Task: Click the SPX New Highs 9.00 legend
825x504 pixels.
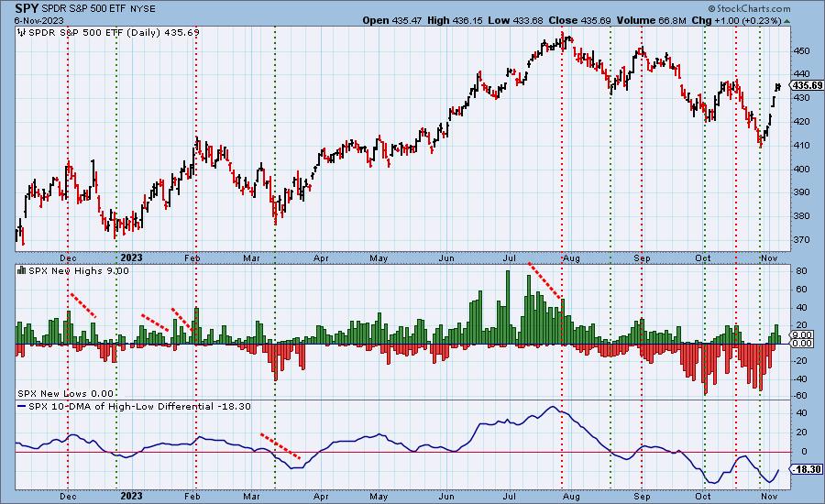Action: [79, 270]
